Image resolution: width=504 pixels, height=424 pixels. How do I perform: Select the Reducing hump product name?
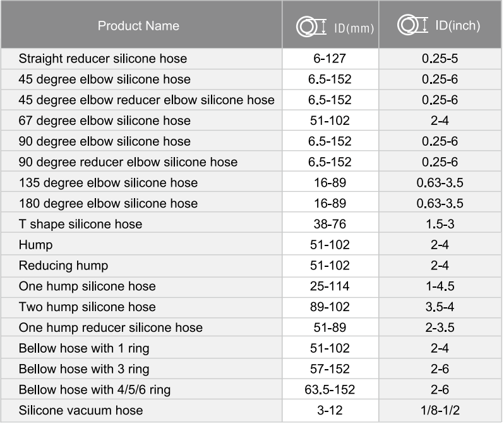coord(63,266)
